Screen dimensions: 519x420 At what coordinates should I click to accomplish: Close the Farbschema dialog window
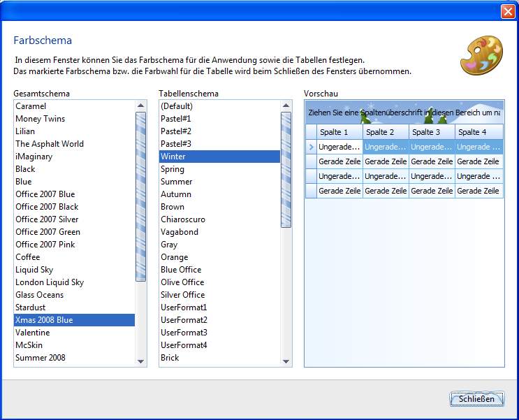pos(507,12)
